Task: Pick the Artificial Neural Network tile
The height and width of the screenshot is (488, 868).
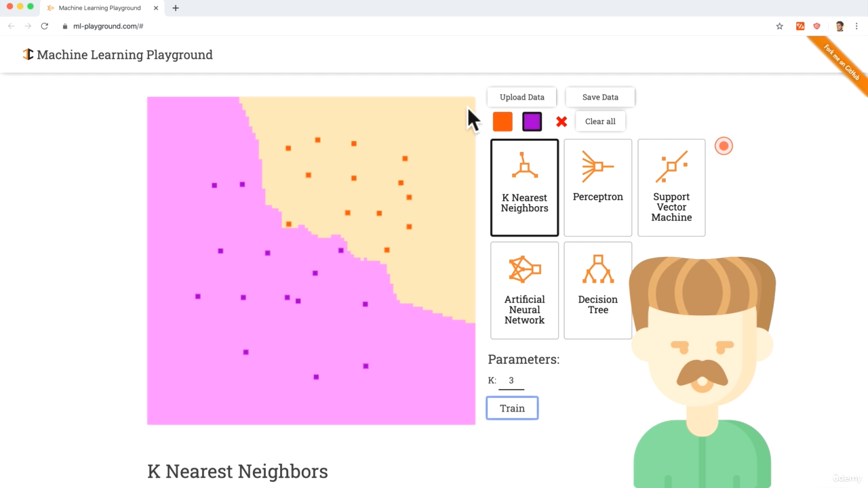Action: click(x=524, y=290)
